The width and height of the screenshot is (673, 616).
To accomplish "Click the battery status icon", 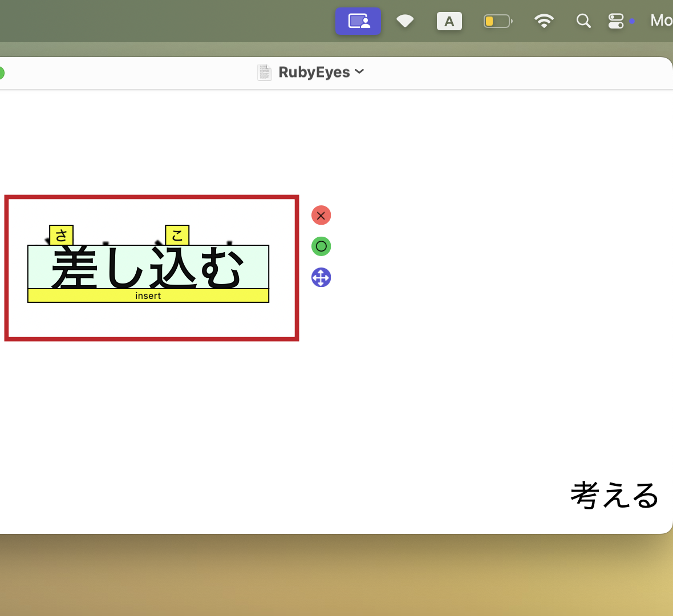I will 498,22.
